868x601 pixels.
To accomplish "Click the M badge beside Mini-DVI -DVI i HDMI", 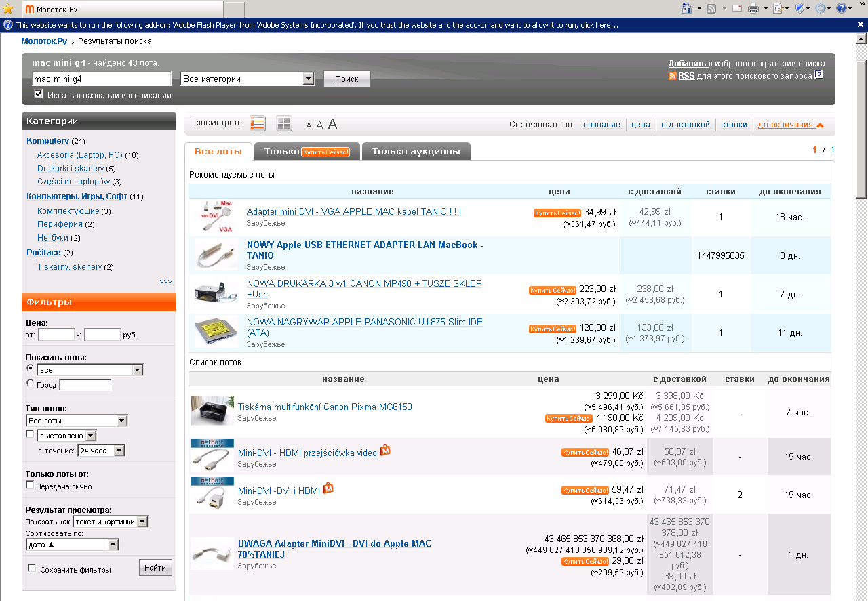I will pos(328,488).
